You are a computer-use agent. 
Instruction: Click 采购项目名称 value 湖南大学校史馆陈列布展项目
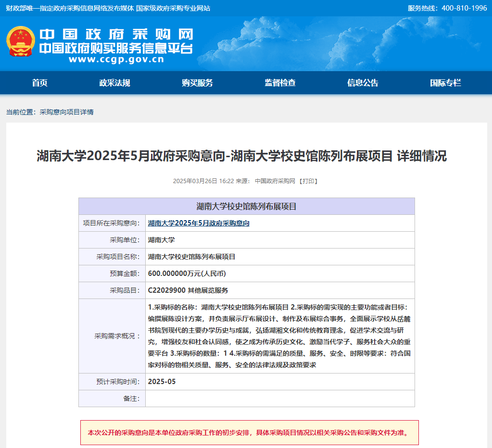pyautogui.click(x=191, y=257)
